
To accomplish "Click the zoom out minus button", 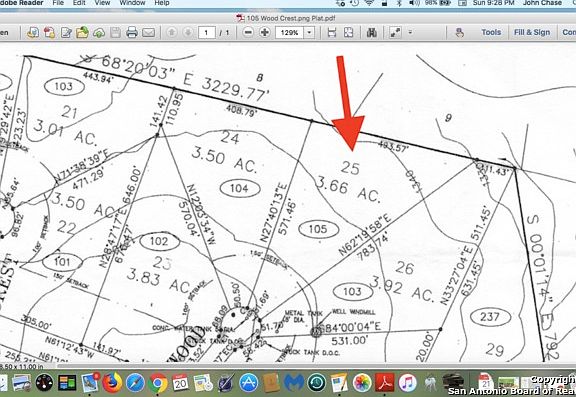I will 248,33.
